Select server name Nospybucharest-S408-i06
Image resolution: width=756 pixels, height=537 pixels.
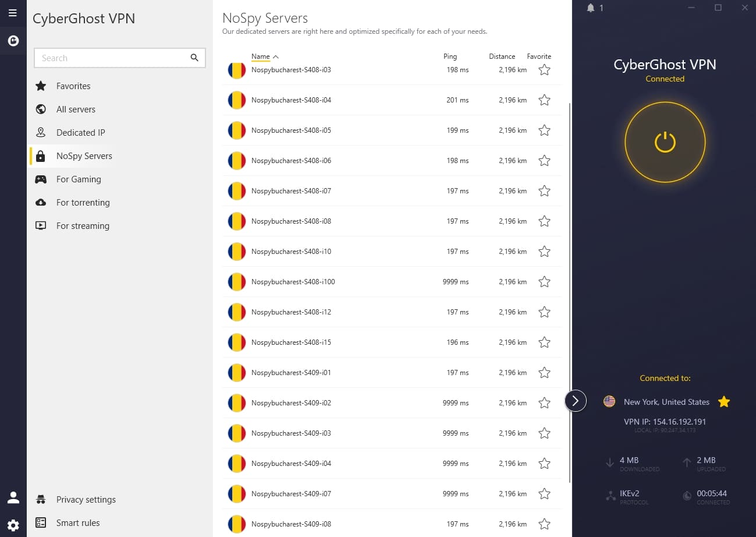(291, 161)
